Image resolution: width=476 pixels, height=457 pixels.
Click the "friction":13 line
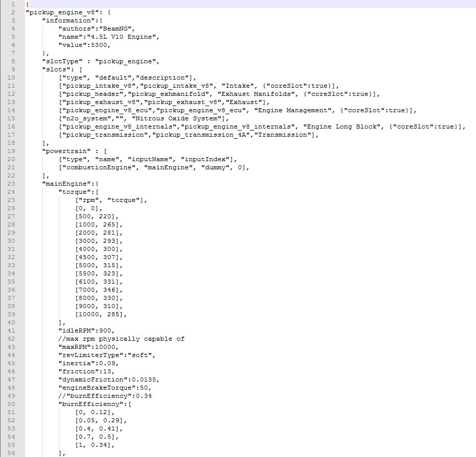click(87, 371)
